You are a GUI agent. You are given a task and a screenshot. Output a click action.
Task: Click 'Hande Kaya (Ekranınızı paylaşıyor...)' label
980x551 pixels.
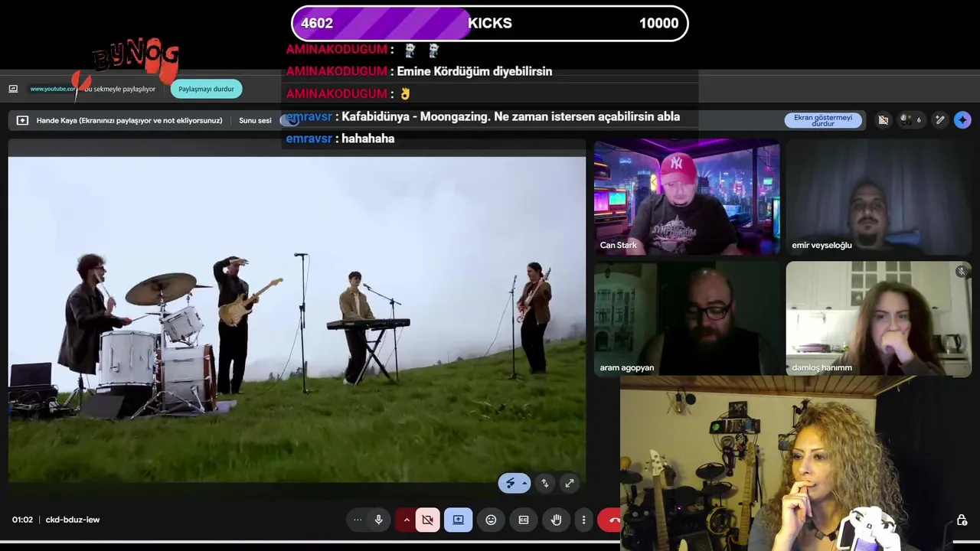coord(129,120)
